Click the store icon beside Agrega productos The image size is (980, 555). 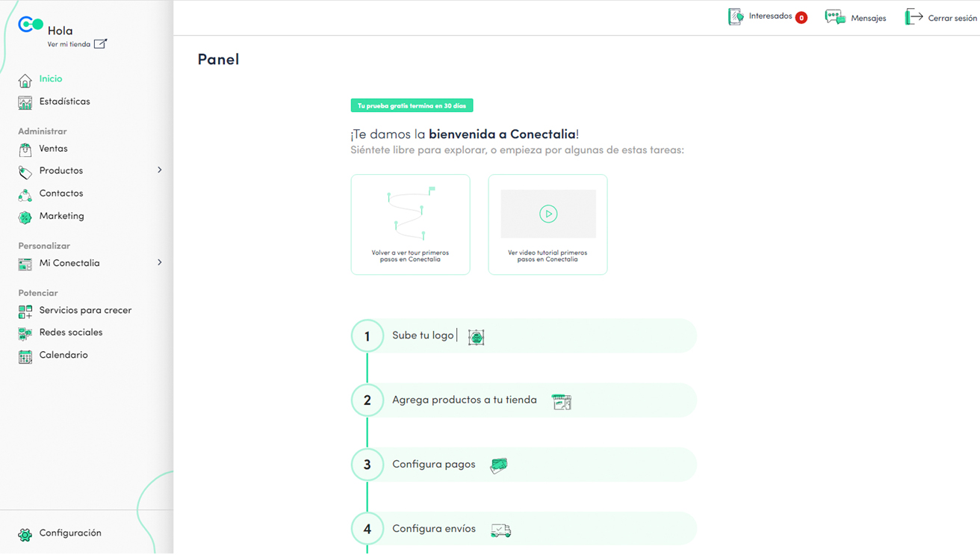(562, 402)
